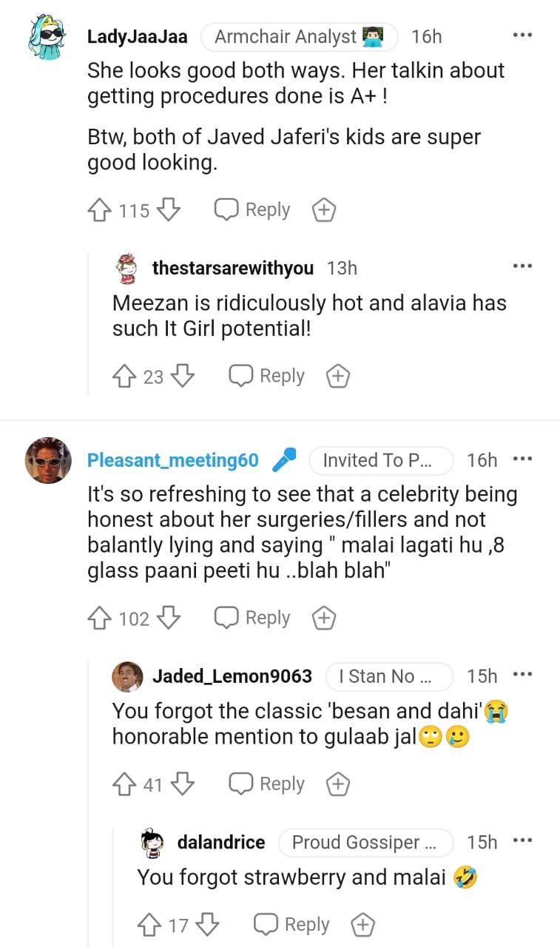Upvote LadyJaaJaa's comment
This screenshot has width=560, height=947.
click(x=99, y=210)
